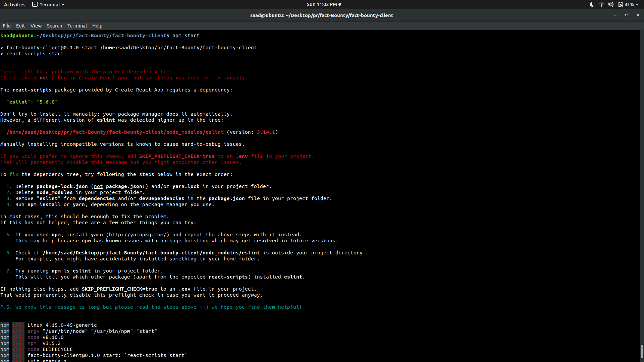The image size is (644, 362).
Task: Click the volume speaker icon
Action: [611, 4]
